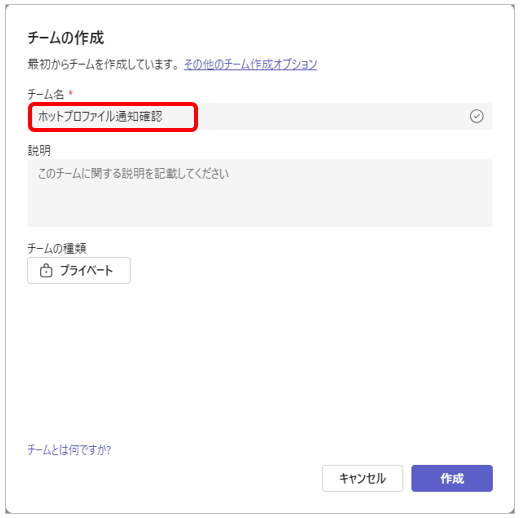Open the プライベート team type dropdown
524x518 pixels.
[79, 270]
